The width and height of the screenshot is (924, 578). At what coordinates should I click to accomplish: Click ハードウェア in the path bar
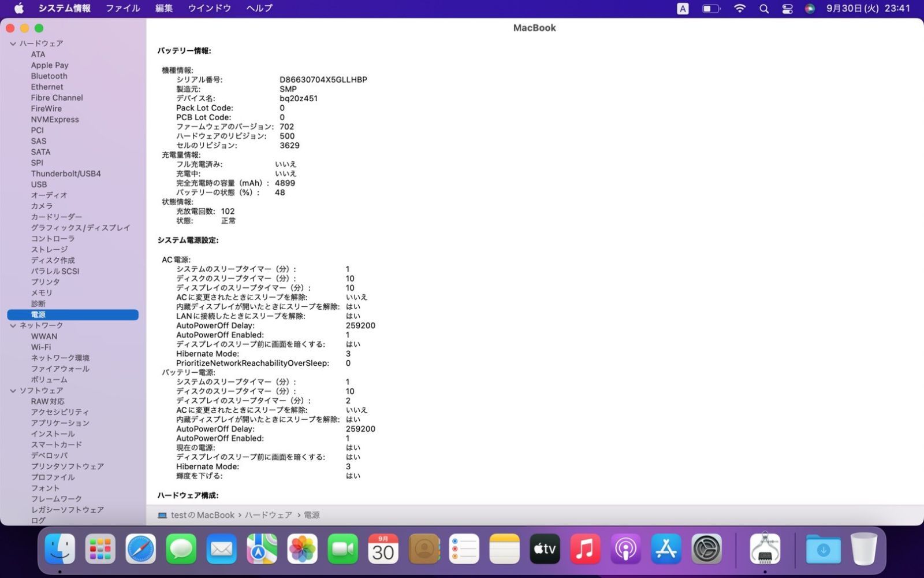coord(268,515)
